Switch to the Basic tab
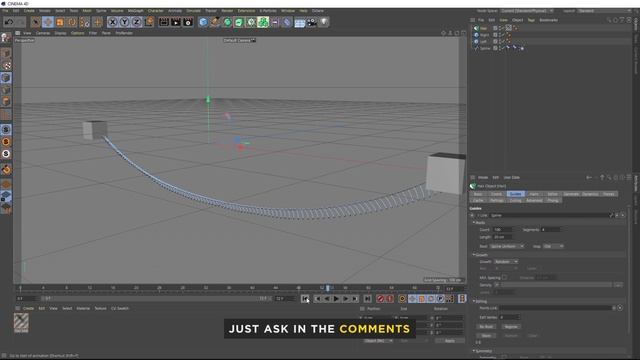 (x=478, y=194)
